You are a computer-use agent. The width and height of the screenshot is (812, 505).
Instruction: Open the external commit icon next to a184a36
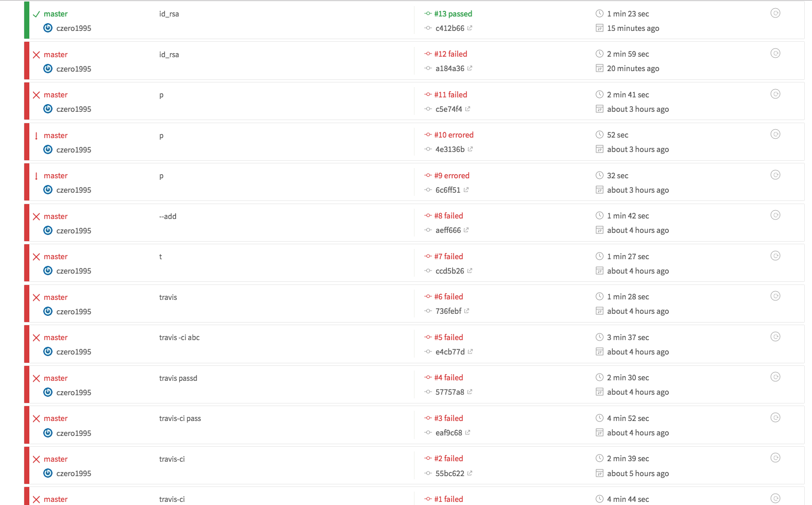click(470, 68)
